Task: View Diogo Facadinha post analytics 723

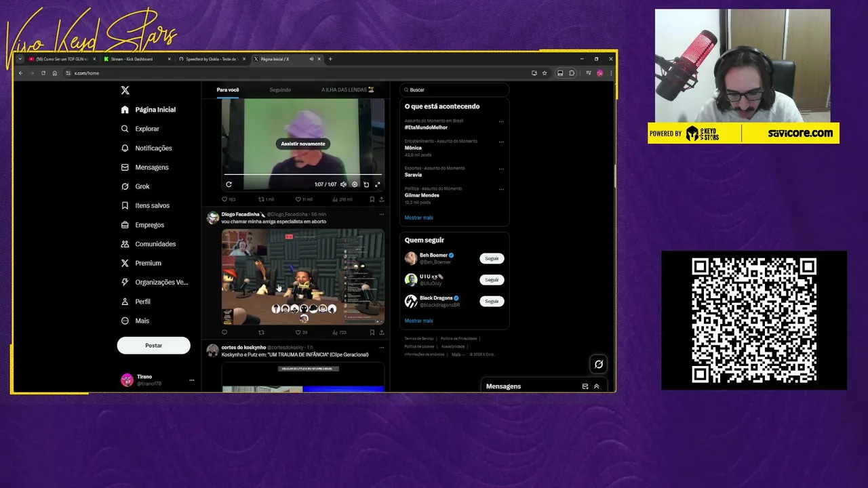Action: tap(340, 333)
